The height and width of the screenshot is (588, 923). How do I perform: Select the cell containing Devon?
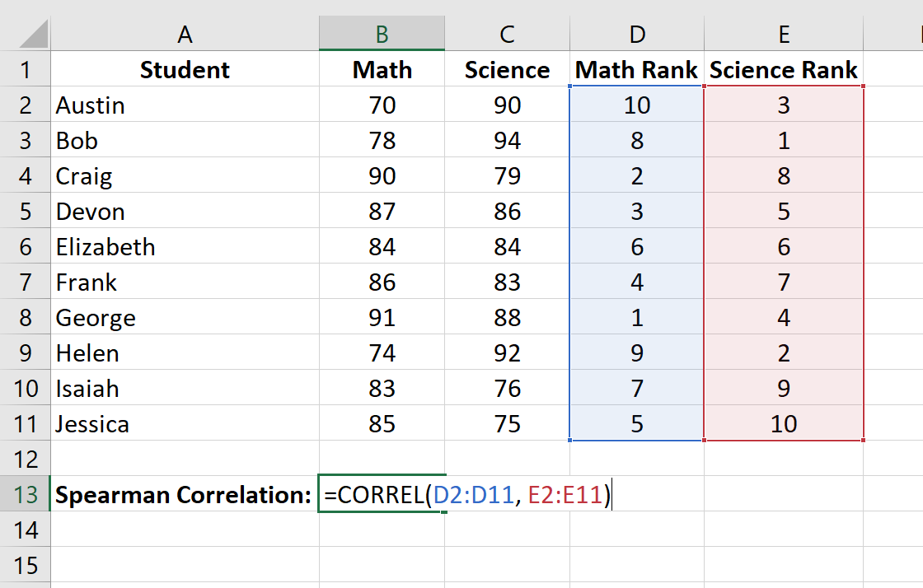pos(185,211)
